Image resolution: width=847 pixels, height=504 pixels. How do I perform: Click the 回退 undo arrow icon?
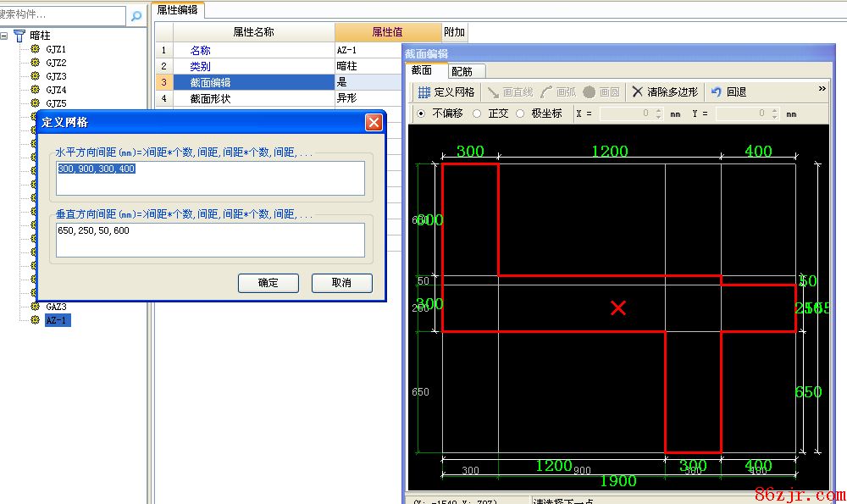(x=717, y=91)
